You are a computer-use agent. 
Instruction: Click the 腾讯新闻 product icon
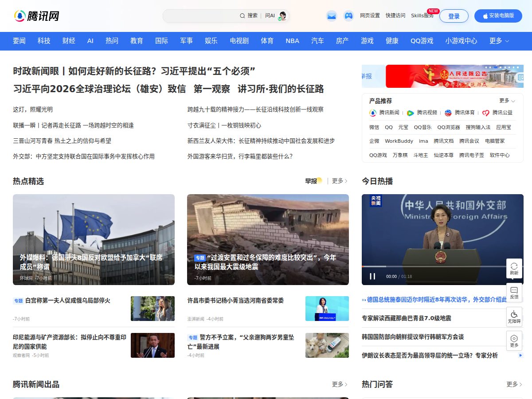coord(373,113)
